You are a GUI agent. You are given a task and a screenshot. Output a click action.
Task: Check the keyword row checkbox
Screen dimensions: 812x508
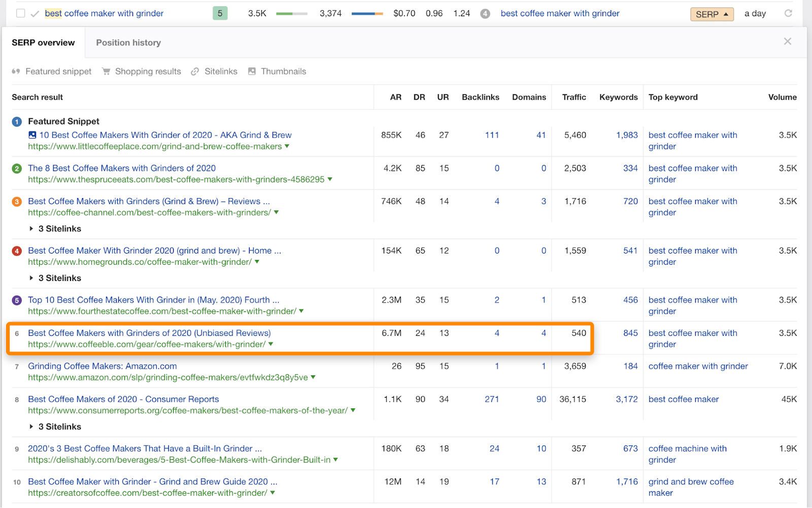(x=20, y=13)
